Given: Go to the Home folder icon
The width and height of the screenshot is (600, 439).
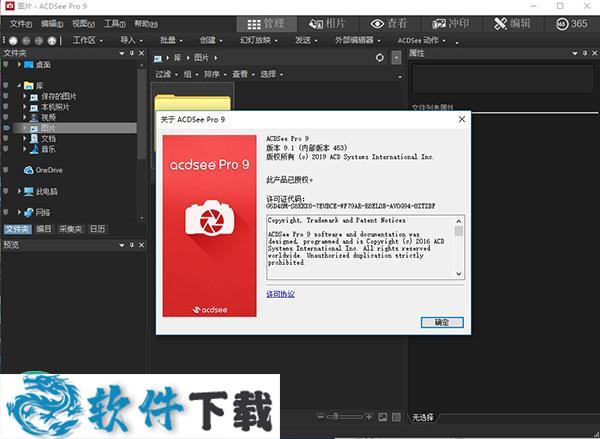Looking at the screenshot, I should point(13,40).
